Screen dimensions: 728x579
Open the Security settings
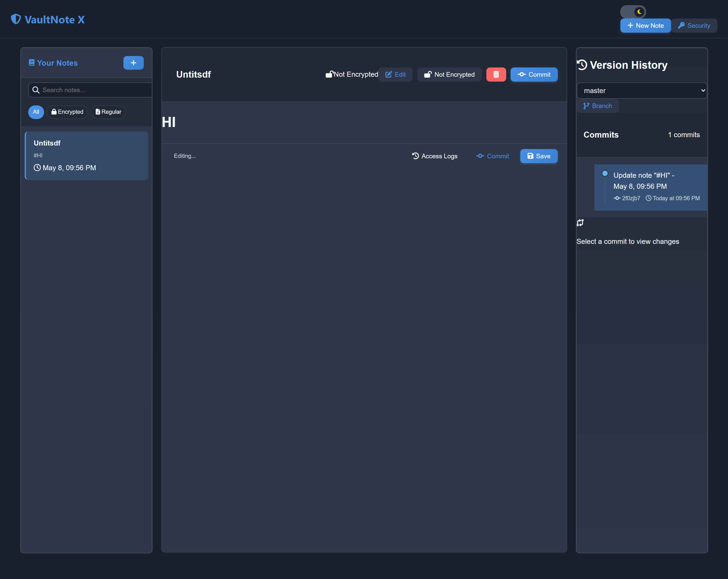pos(694,26)
